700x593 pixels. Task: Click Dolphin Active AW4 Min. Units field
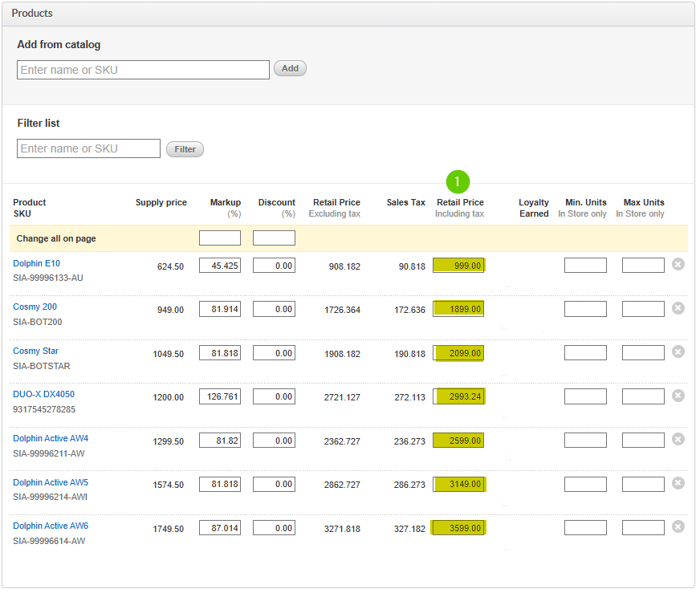pyautogui.click(x=585, y=441)
